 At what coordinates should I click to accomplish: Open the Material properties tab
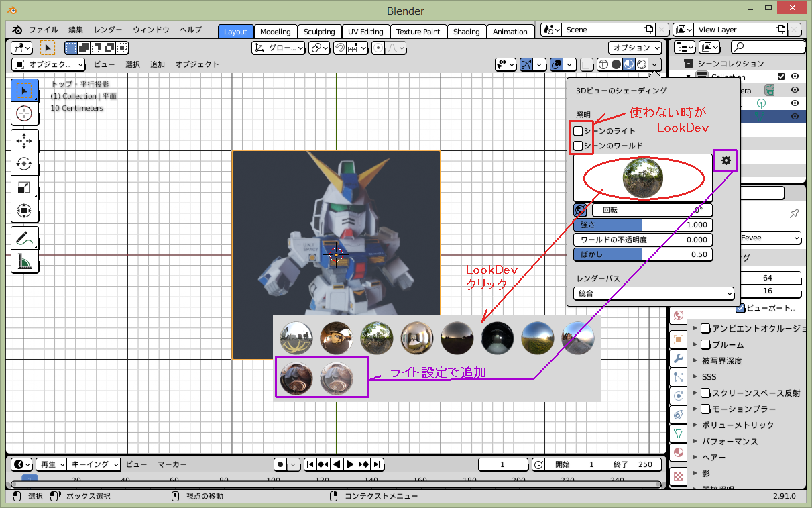[679, 452]
